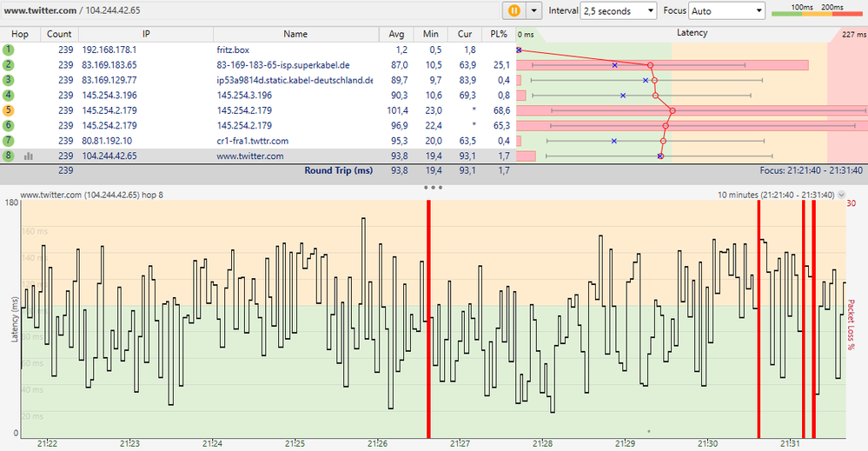
Task: Click the 21:25 time label on the timeline
Action: tap(295, 443)
